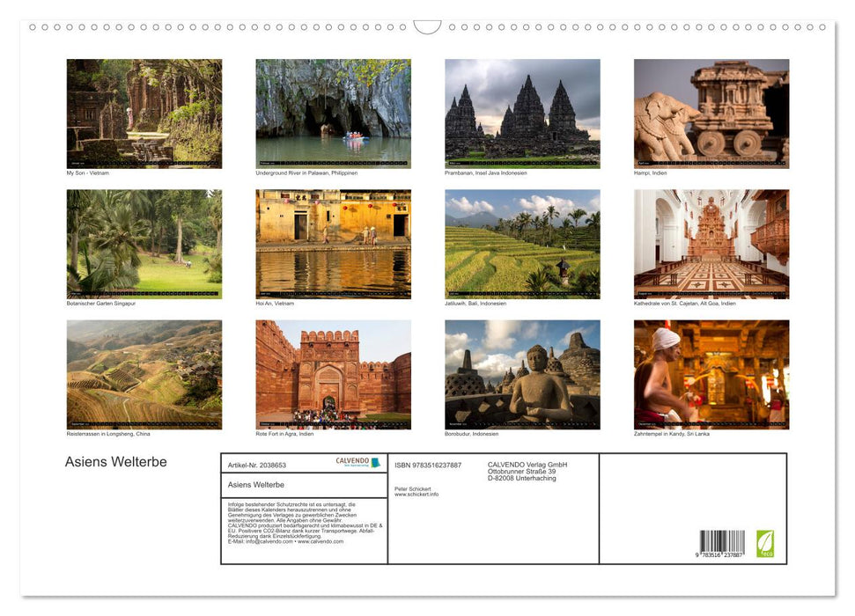Open the Hoi An, Vietnam waterfront photo
855x616 pixels.
point(333,243)
